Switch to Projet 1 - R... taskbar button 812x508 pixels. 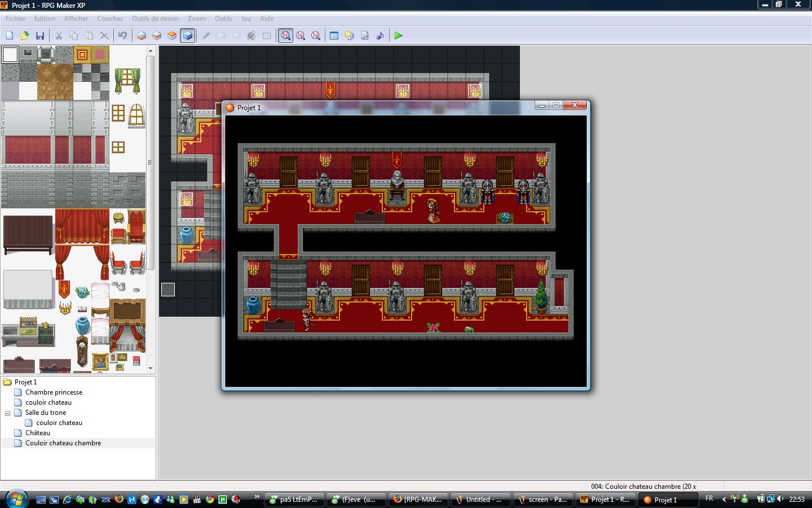[605, 500]
